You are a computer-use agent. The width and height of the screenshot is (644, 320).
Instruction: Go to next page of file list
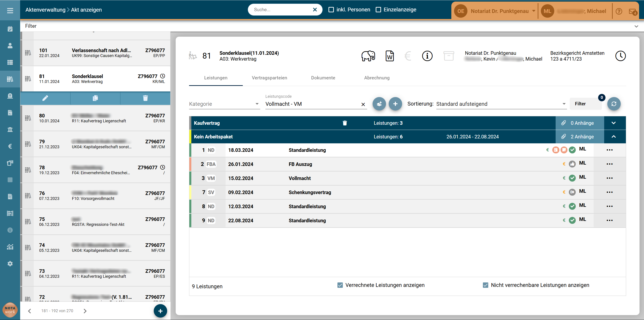(x=85, y=311)
